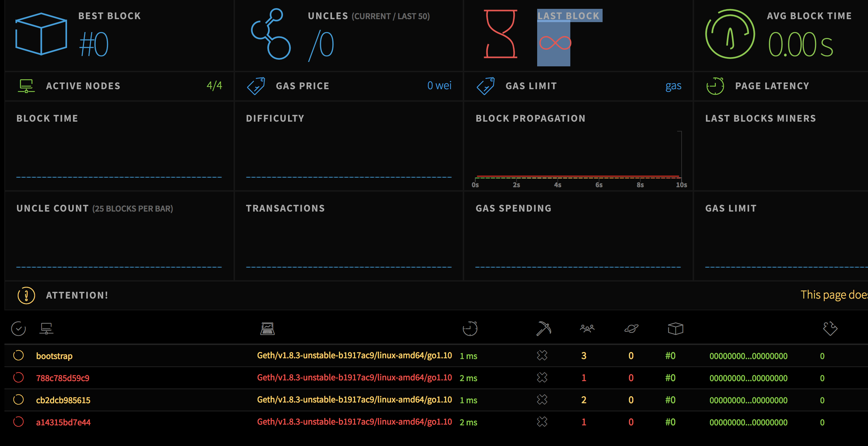Click the pin-all checkmark column header icon
Screen dimensions: 868x446
click(18, 328)
